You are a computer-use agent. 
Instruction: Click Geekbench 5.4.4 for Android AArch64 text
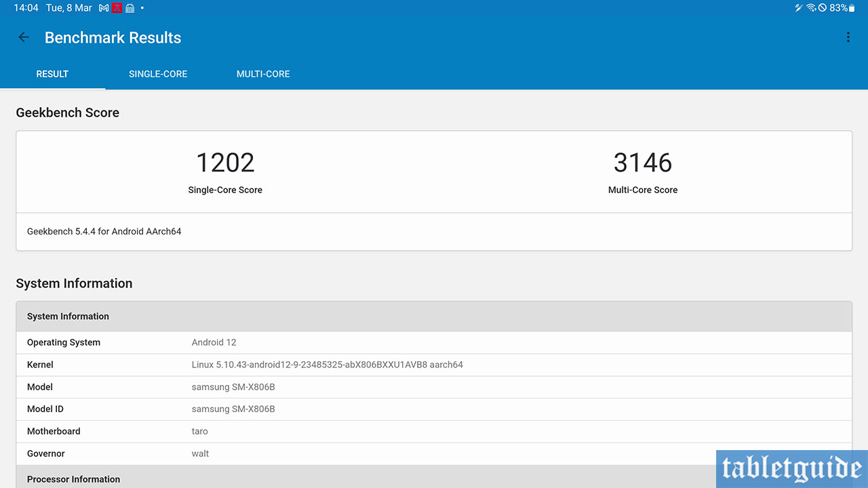pyautogui.click(x=104, y=231)
